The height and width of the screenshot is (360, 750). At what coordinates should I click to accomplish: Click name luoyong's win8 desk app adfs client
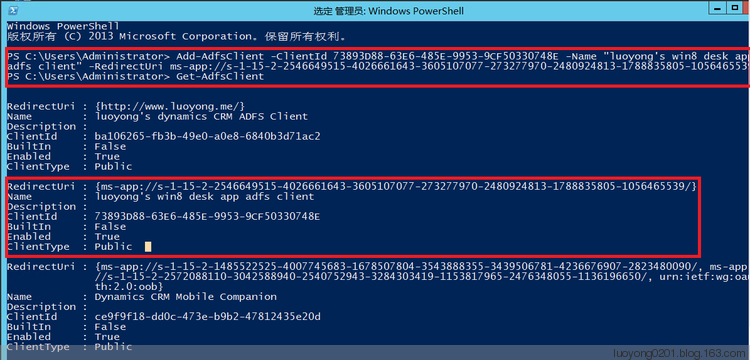pos(204,196)
